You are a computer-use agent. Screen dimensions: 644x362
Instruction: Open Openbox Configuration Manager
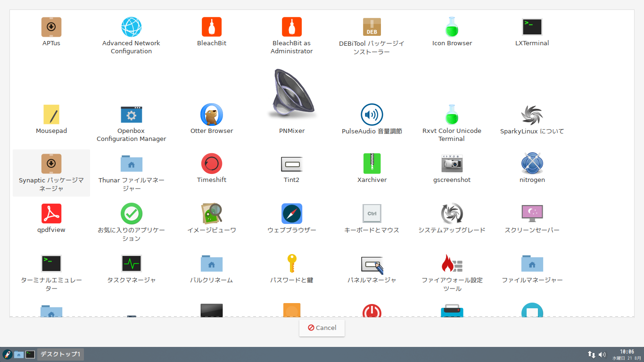pos(132,115)
